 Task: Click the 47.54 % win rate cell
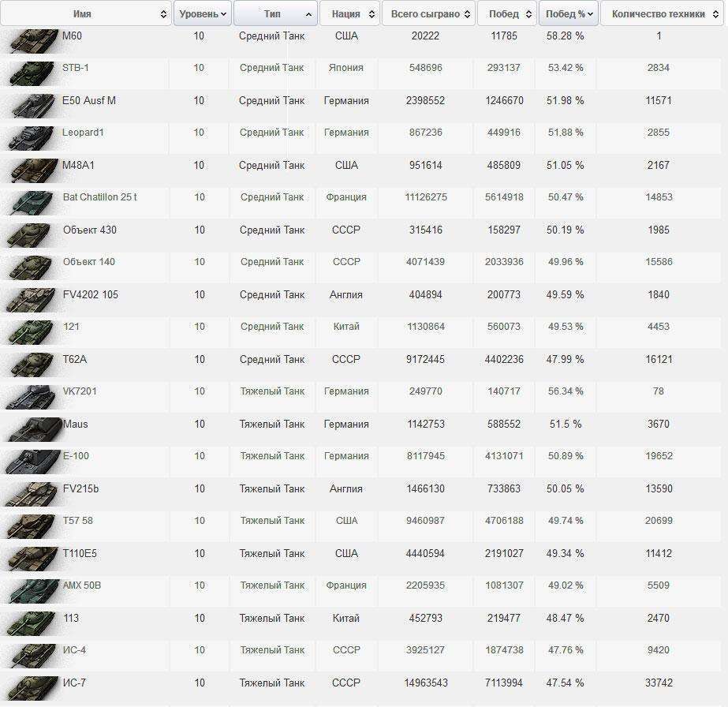point(565,683)
